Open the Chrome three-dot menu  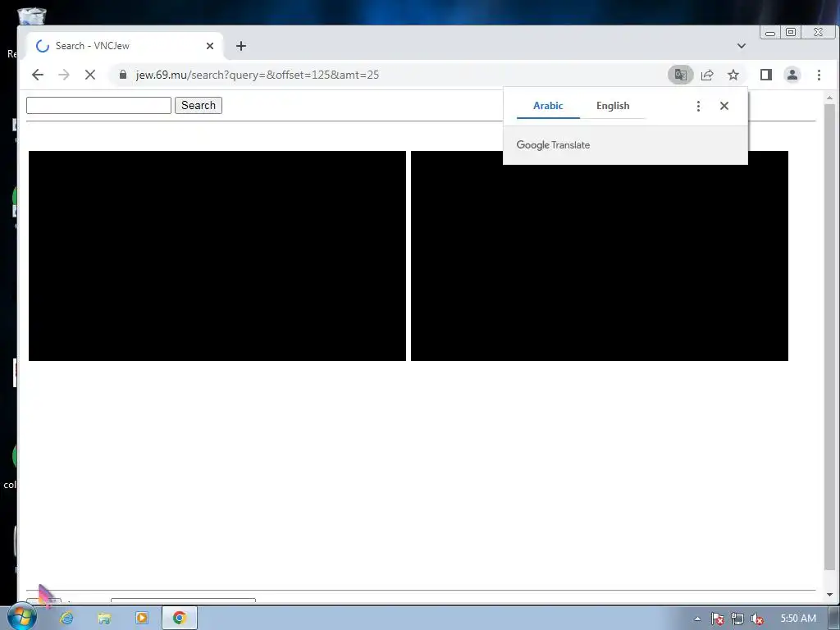pos(819,75)
